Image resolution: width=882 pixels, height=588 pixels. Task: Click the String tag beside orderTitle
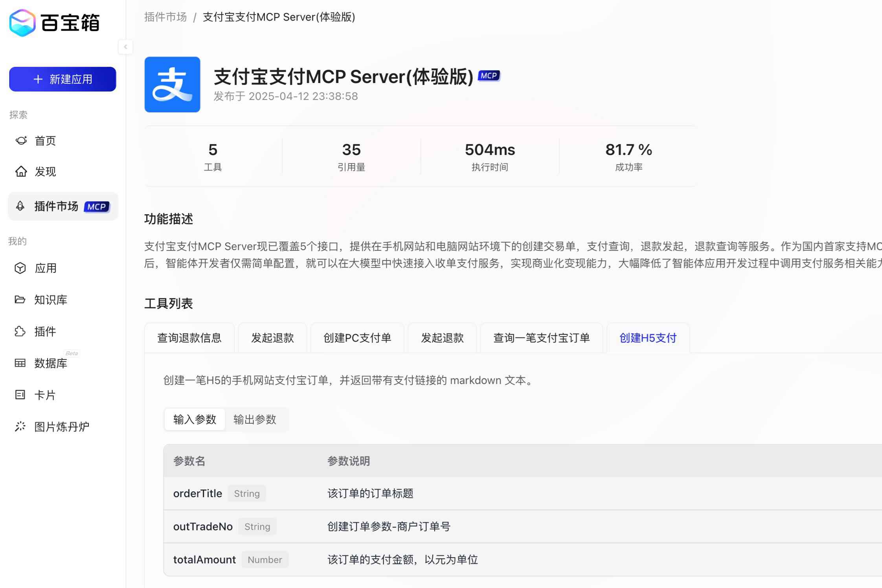[247, 493]
